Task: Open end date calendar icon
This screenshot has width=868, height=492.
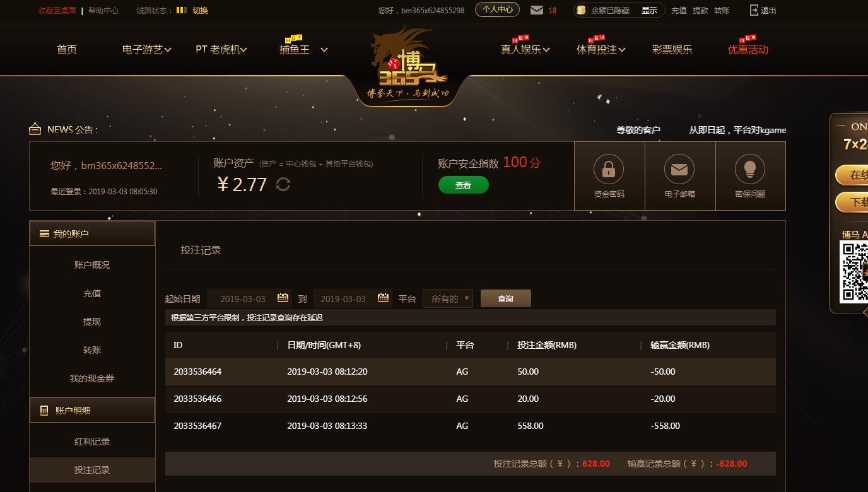Action: [x=383, y=298]
